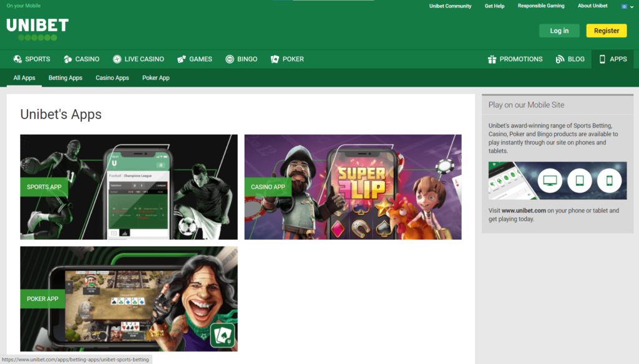Go to PROMOTIONS section label

tap(521, 59)
